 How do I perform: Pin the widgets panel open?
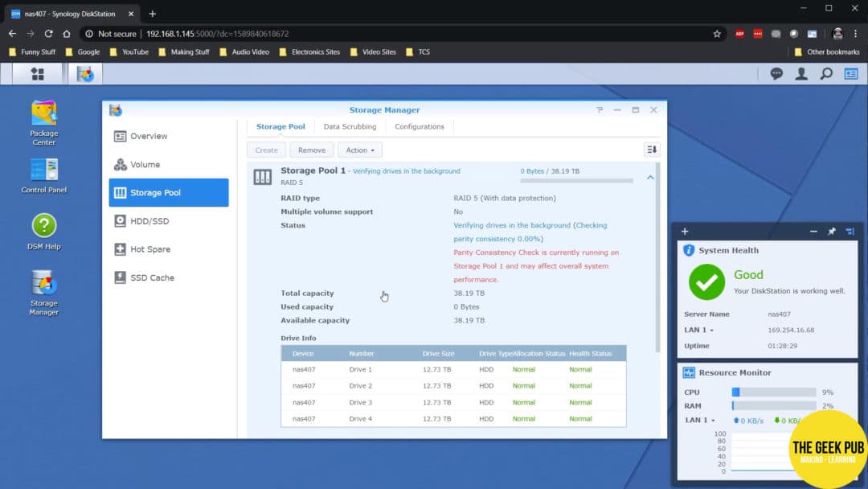click(x=832, y=232)
